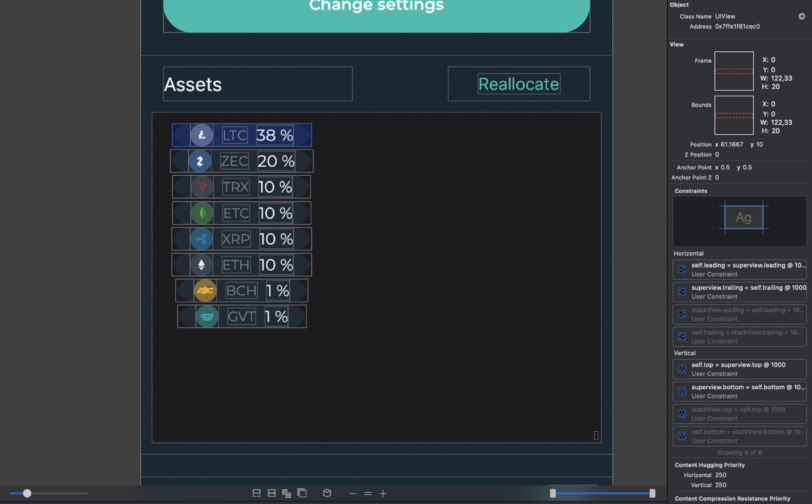Zoom out with the minus icon
The width and height of the screenshot is (812, 504).
click(x=353, y=493)
